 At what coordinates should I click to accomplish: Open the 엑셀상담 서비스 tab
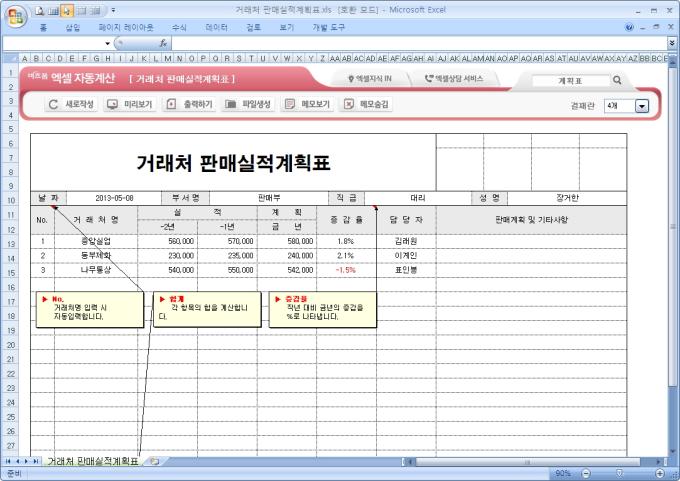pos(454,79)
